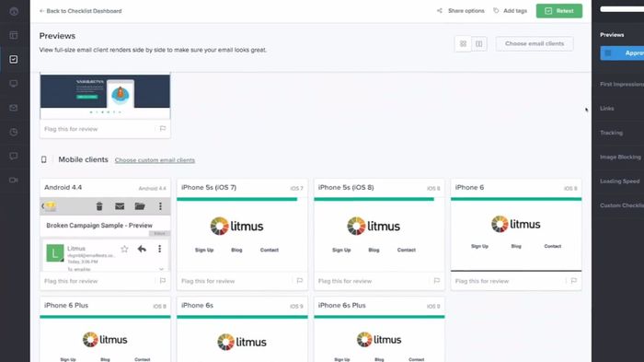
Task: Flag the iPhone 5s (iOS 8) preview
Action: pos(437,281)
